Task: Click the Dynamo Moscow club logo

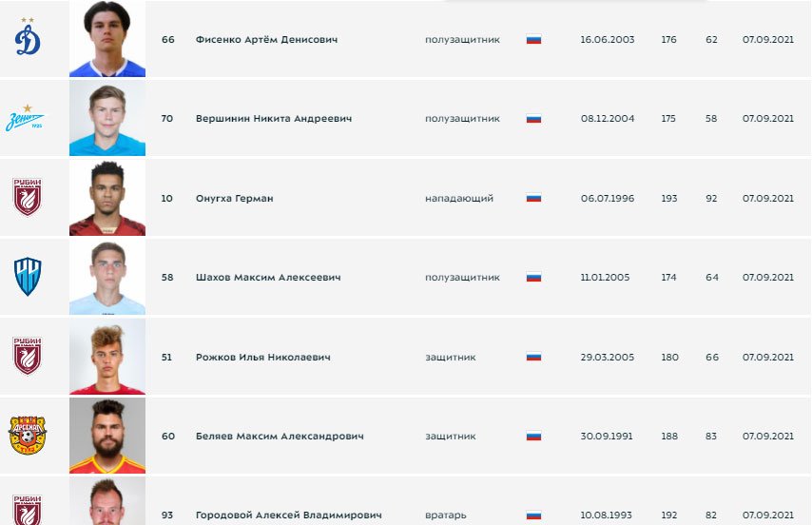Action: (x=28, y=37)
